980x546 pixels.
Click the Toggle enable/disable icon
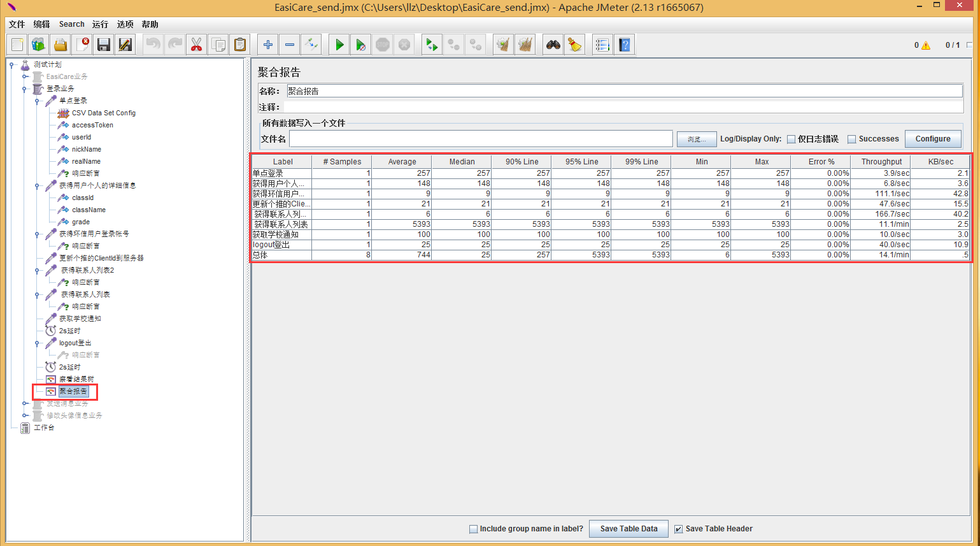(x=311, y=45)
